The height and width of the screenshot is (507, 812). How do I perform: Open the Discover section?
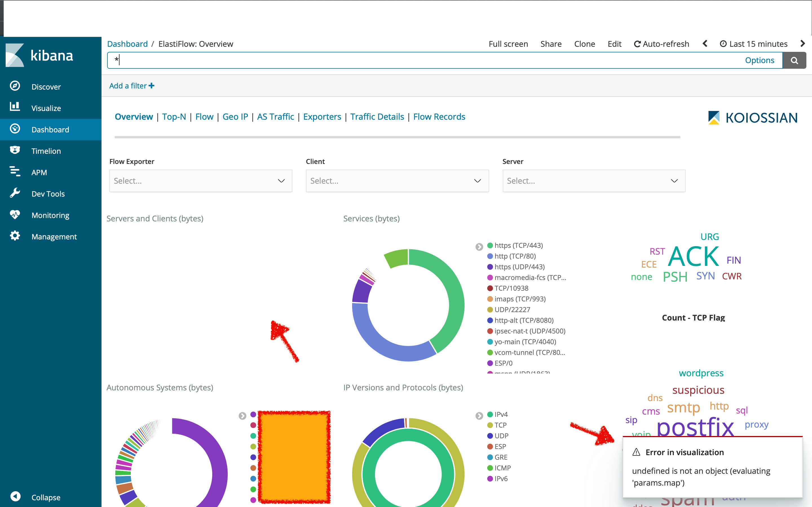tap(46, 86)
